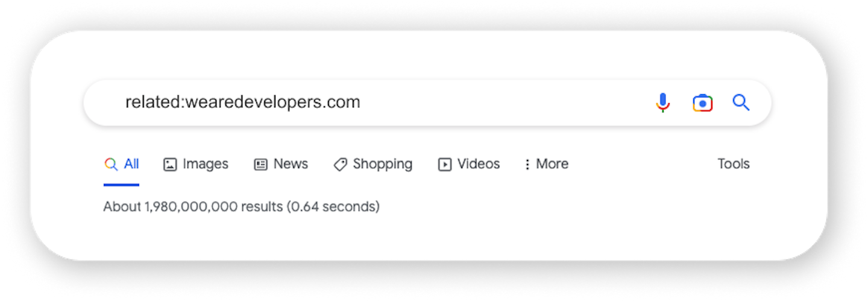Click the '(0.64 seconds)' timing text
The image size is (868, 301).
tap(333, 207)
